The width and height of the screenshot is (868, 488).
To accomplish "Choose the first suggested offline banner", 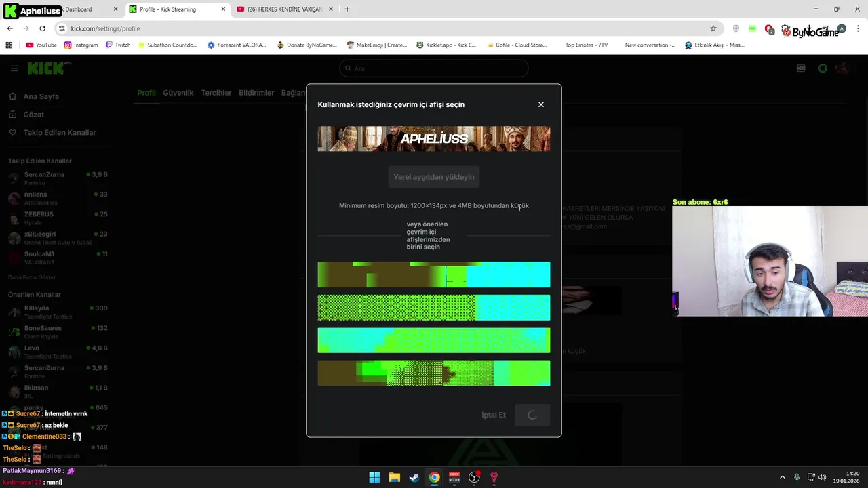I will 434,274.
